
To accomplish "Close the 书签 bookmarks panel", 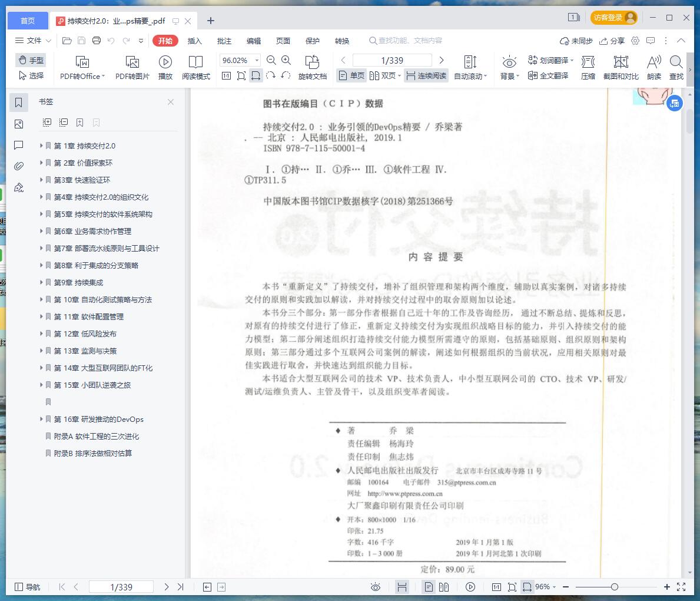I will pos(171,102).
